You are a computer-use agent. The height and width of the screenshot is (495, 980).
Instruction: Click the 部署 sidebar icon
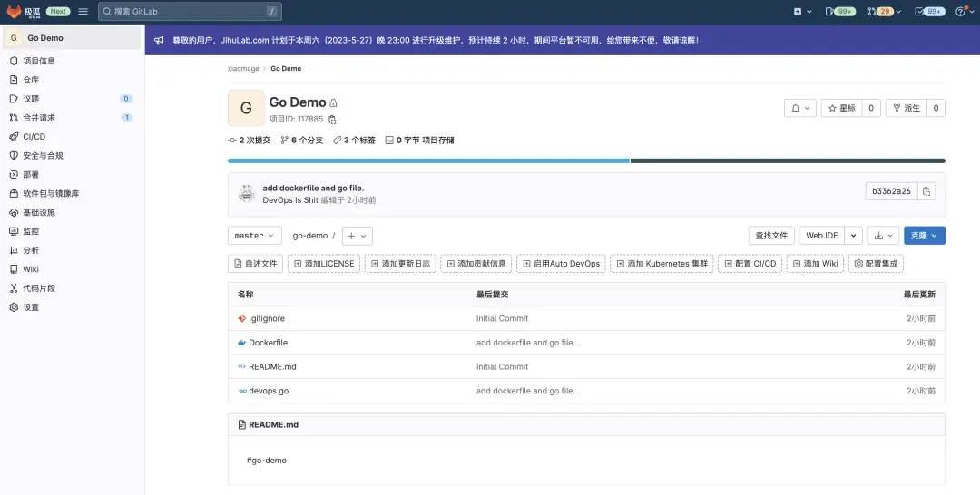point(14,175)
